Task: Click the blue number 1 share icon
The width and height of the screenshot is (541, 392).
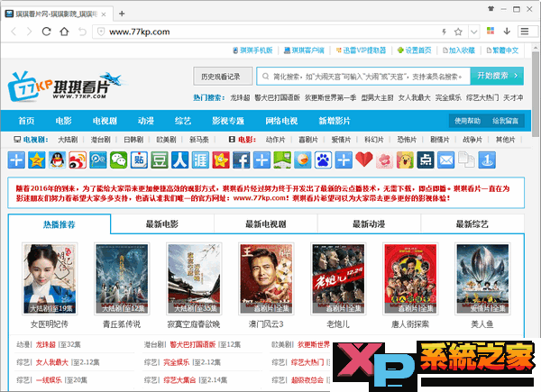Action: pyautogui.click(x=487, y=160)
